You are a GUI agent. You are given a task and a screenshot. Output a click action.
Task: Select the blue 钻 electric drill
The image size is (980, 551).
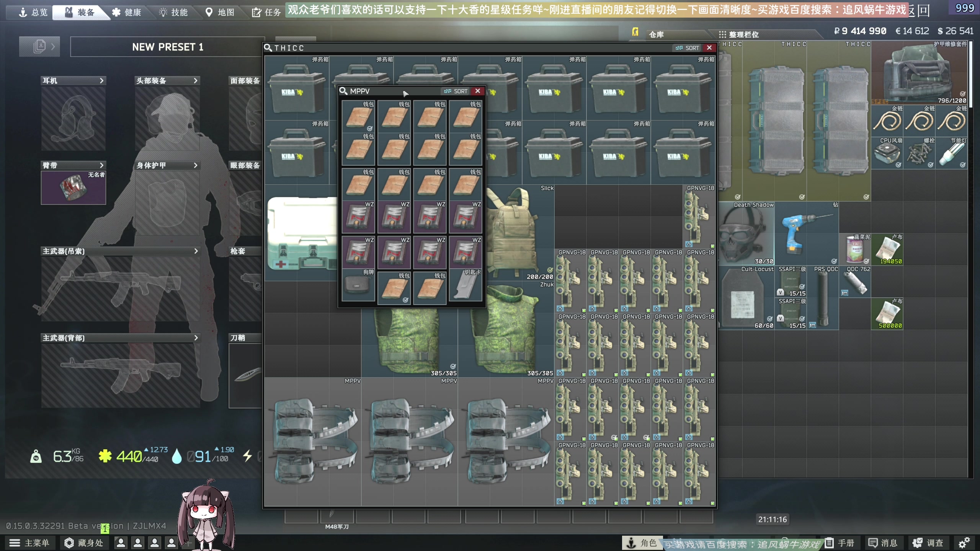coord(807,233)
